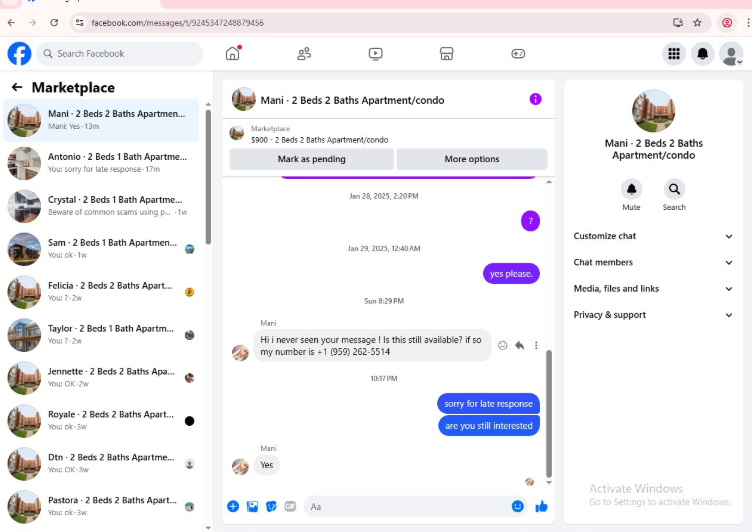Open the Friends icon in top navigation
The height and width of the screenshot is (532, 752).
[x=304, y=53]
